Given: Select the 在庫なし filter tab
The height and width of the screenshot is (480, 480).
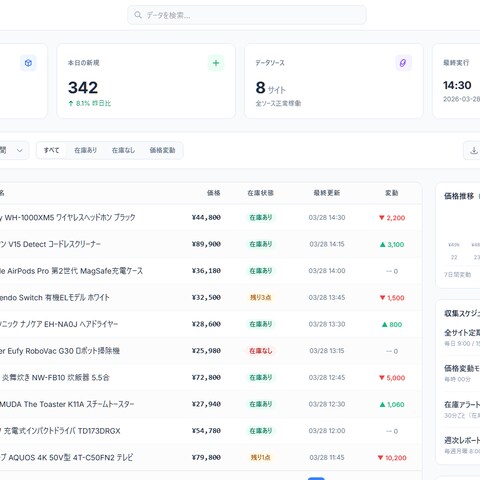Looking at the screenshot, I should click(x=123, y=150).
